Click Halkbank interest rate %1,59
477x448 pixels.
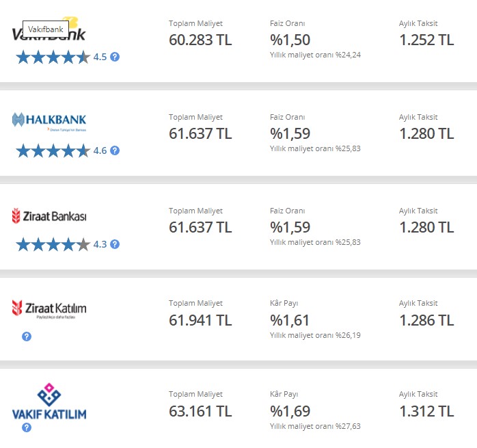click(x=290, y=133)
